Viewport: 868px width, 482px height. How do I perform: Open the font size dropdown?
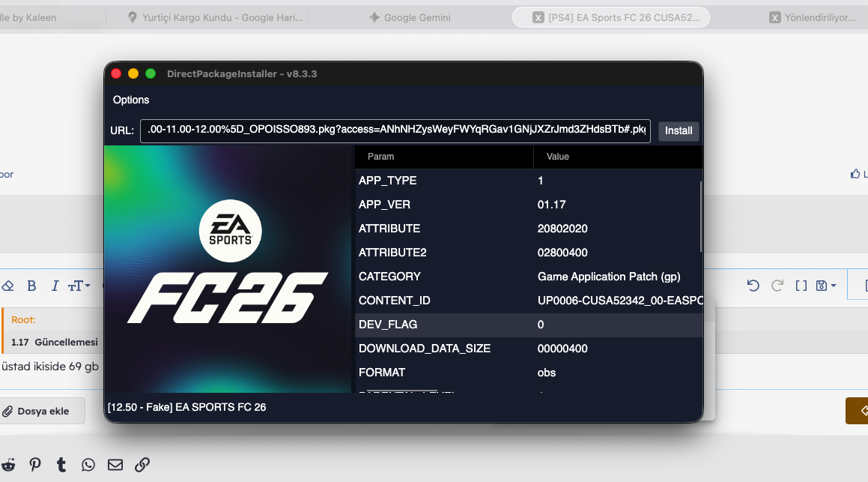tap(79, 286)
